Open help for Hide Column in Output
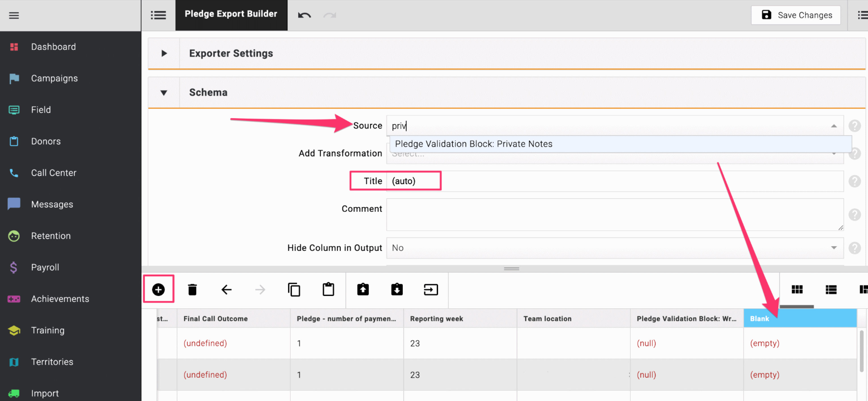 tap(854, 248)
